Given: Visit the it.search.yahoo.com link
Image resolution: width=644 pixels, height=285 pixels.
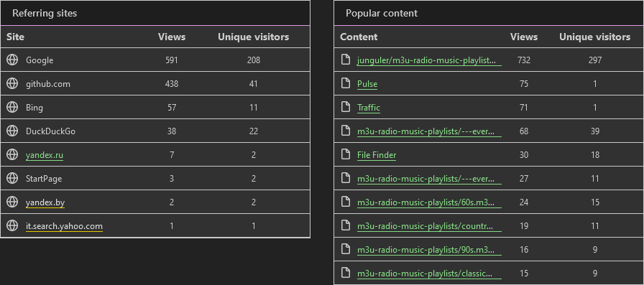Looking at the screenshot, I should [x=64, y=226].
